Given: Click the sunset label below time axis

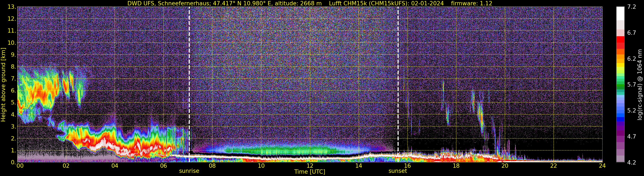Looking at the screenshot, I should coord(398,171).
